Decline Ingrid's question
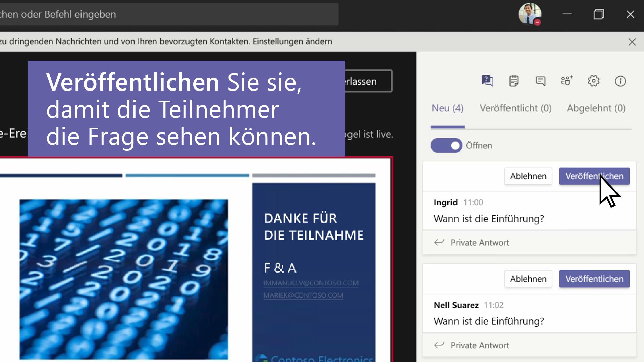The image size is (644, 362). pos(528,176)
